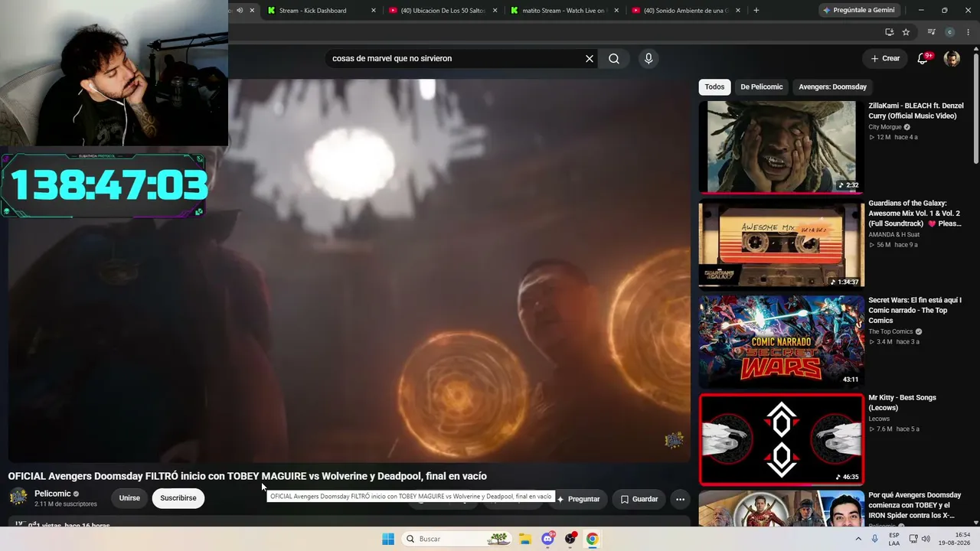Switch to the matito Stream tab
This screenshot has width=980, height=551.
tap(563, 10)
